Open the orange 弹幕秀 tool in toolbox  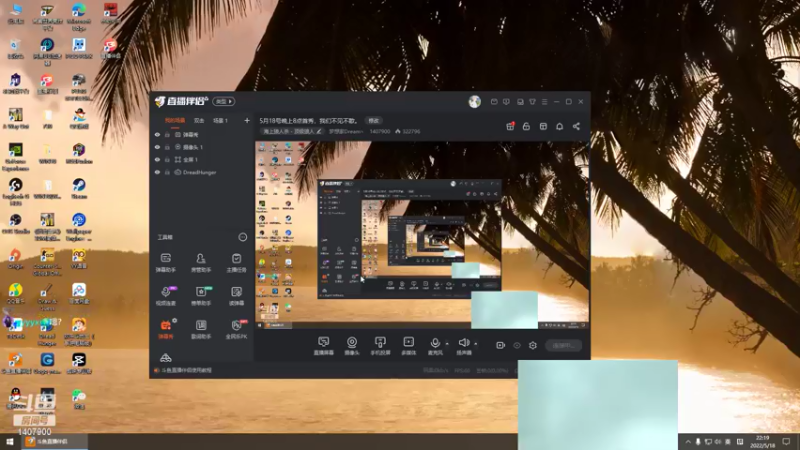point(165,329)
